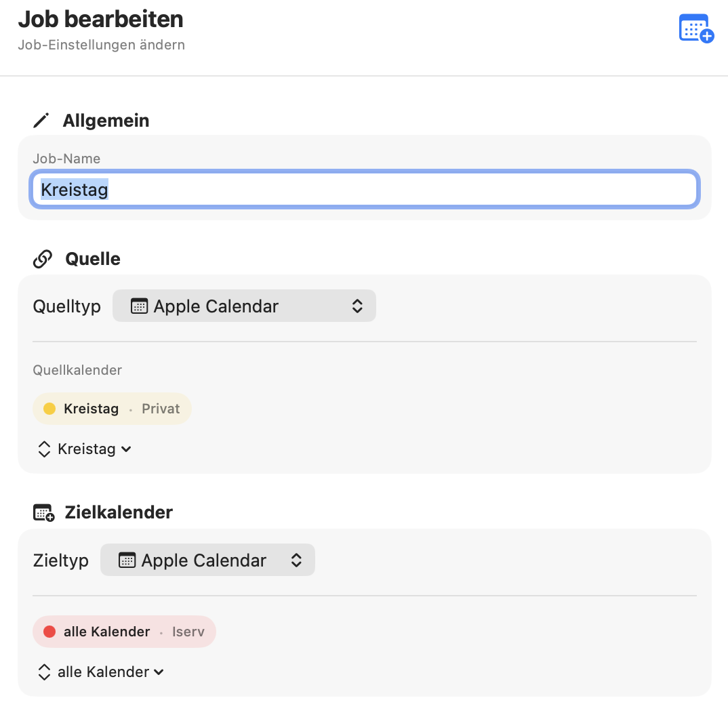Click the up-down chevron icon before Kreistag selector
The width and height of the screenshot is (728, 717).
click(x=43, y=449)
